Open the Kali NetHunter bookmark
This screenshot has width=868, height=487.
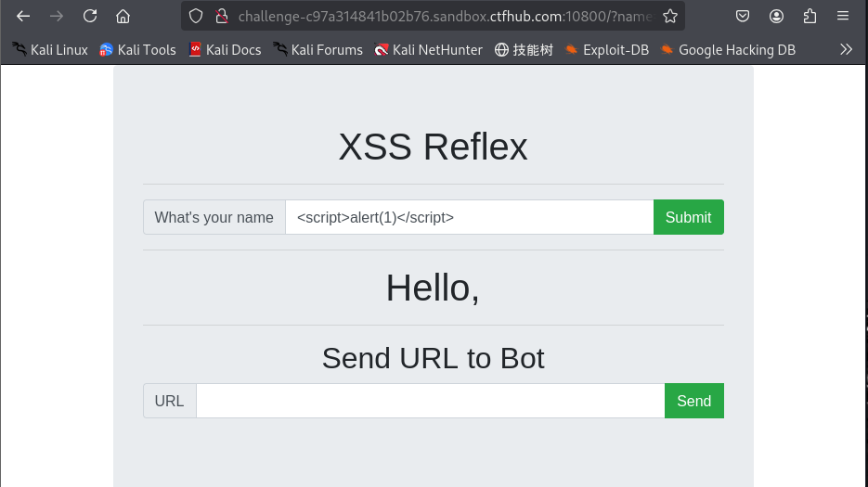[429, 50]
